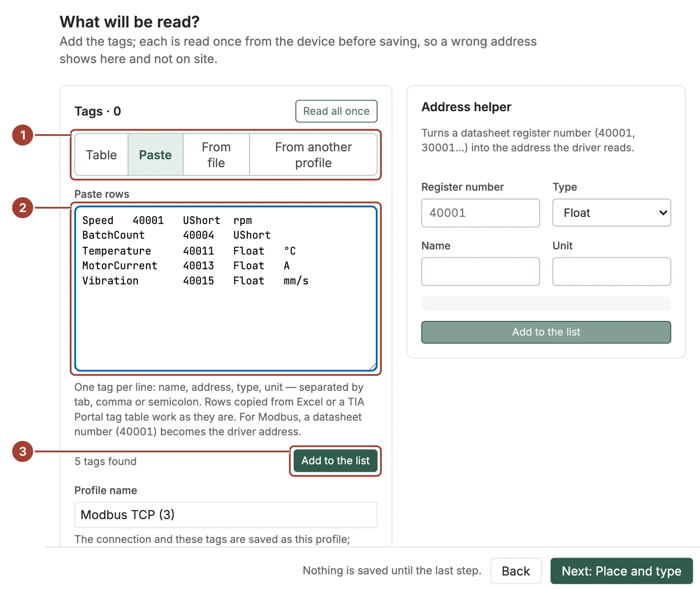Click the resize handle of the paste box
The image size is (700, 589).
(x=373, y=367)
